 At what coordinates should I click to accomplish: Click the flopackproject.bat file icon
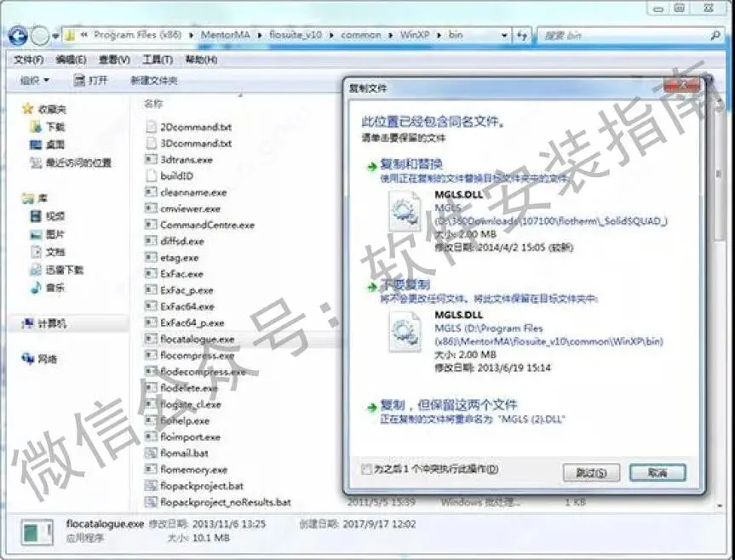point(151,486)
